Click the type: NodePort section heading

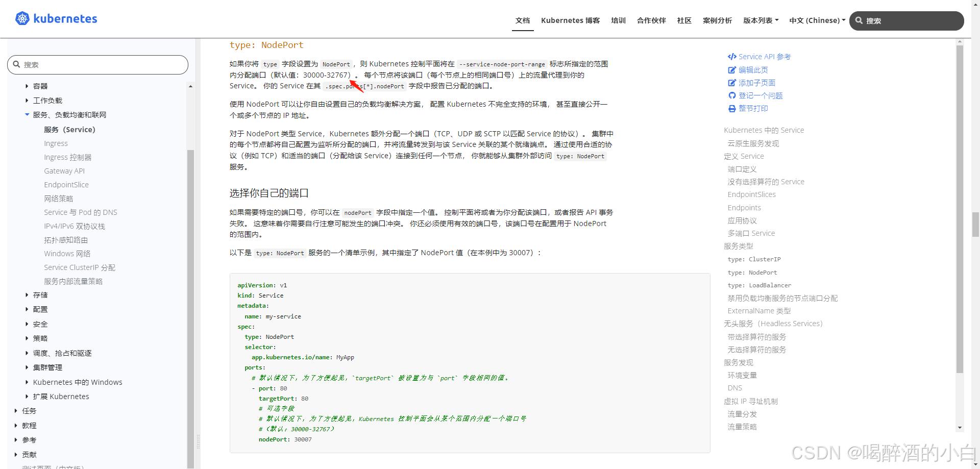(266, 45)
